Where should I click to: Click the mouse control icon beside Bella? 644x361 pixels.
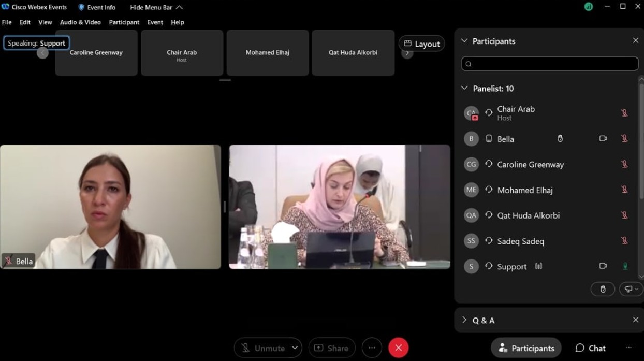560,139
